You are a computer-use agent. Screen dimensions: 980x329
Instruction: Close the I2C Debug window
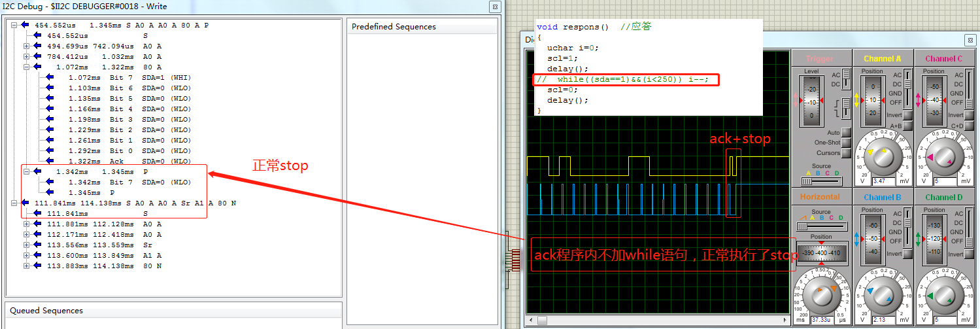click(494, 7)
